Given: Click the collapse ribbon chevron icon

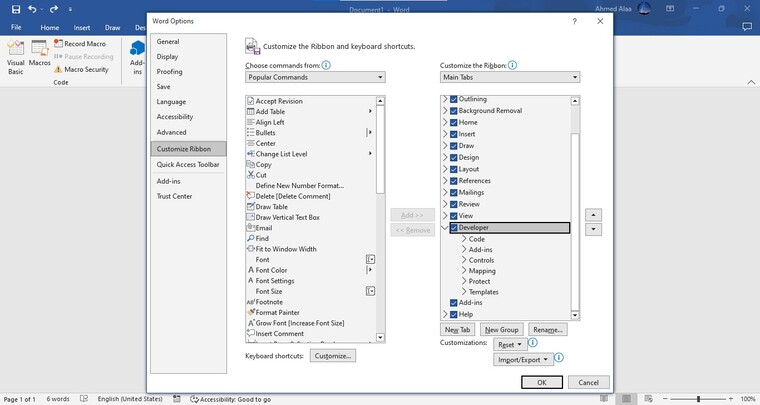Looking at the screenshot, I should [x=751, y=82].
